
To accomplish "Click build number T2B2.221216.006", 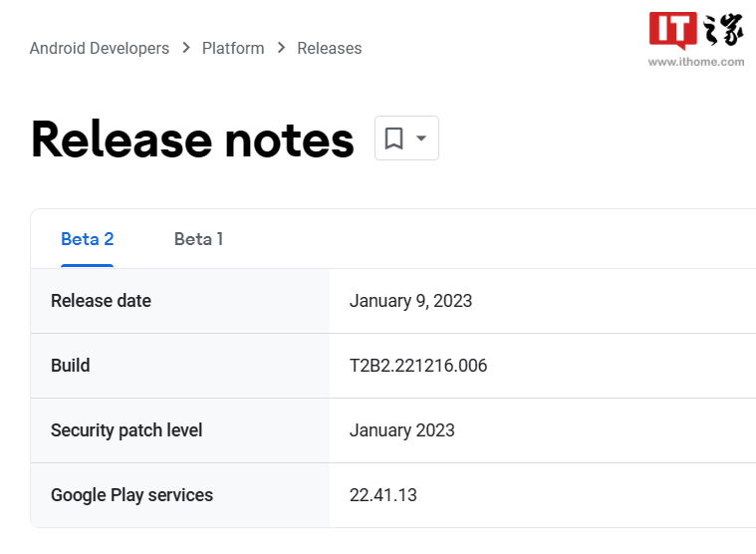I will coord(418,366).
